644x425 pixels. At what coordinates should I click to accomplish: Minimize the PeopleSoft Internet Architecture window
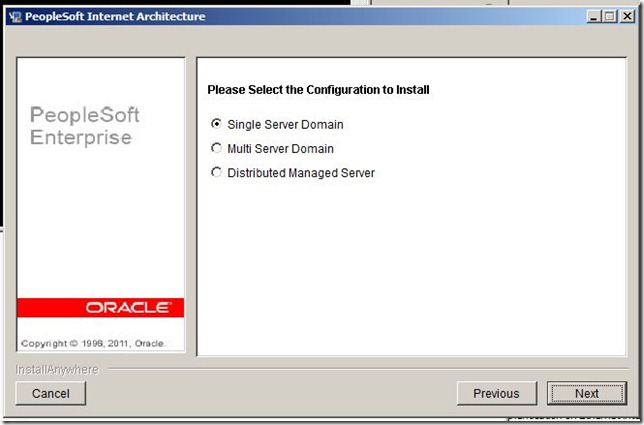(593, 16)
